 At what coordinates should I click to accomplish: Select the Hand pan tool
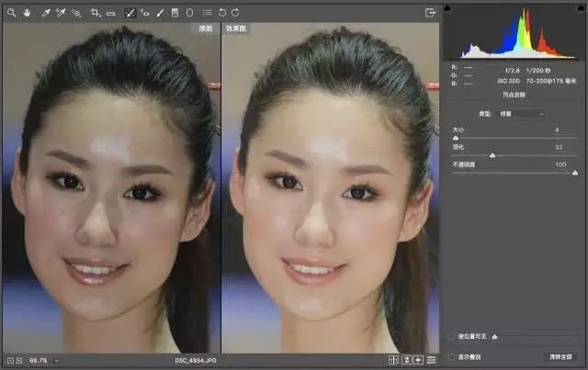click(27, 13)
